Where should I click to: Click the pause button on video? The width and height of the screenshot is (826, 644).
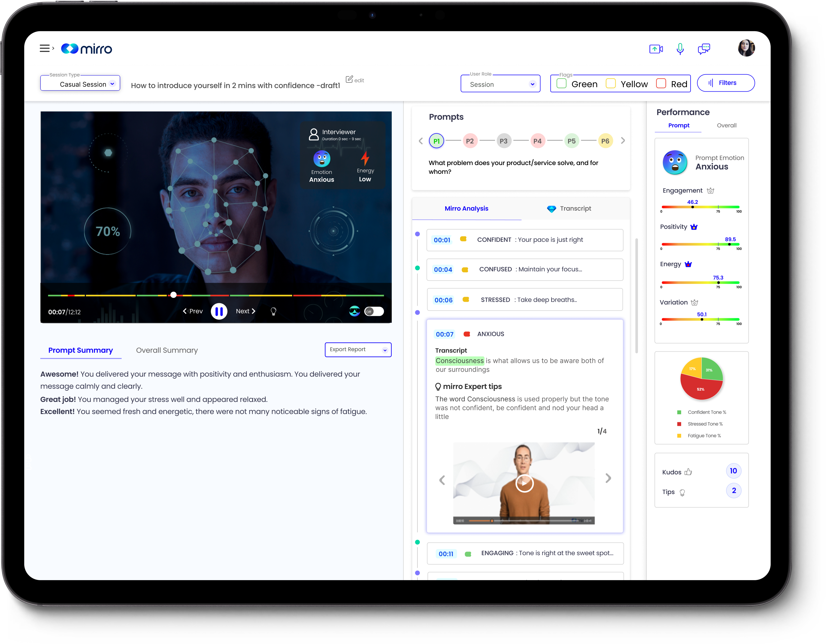click(x=219, y=311)
